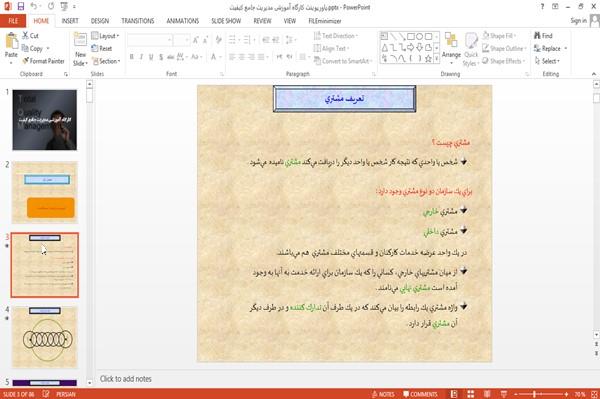This screenshot has width=600, height=399.
Task: Redo the last action
Action: pyautogui.click(x=51, y=7)
